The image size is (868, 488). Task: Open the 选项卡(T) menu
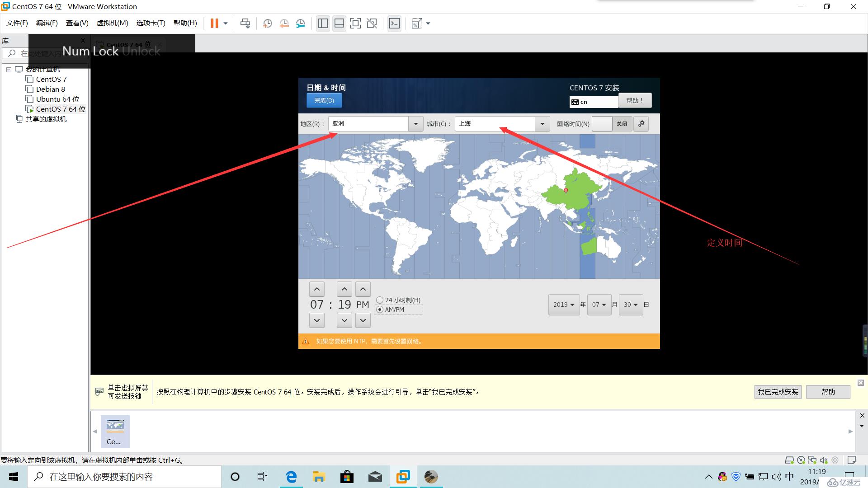pos(151,23)
